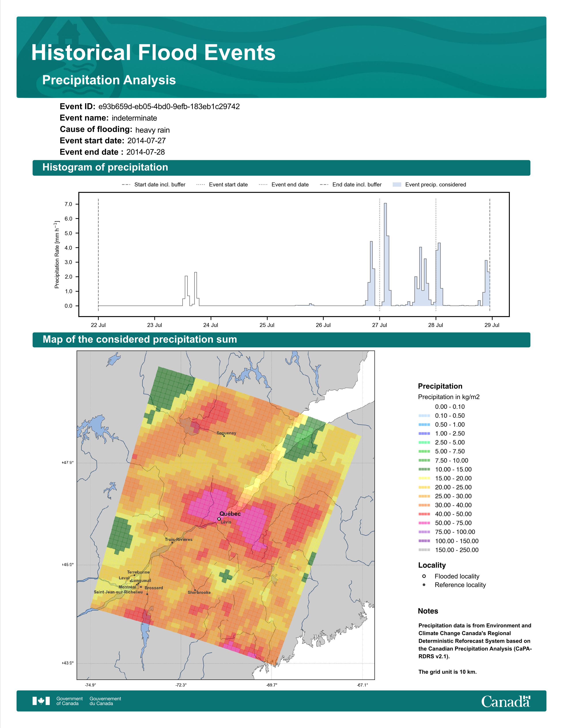Click the 30.00 - 40.00 legend color swatch
The image size is (563, 728).
click(x=424, y=505)
